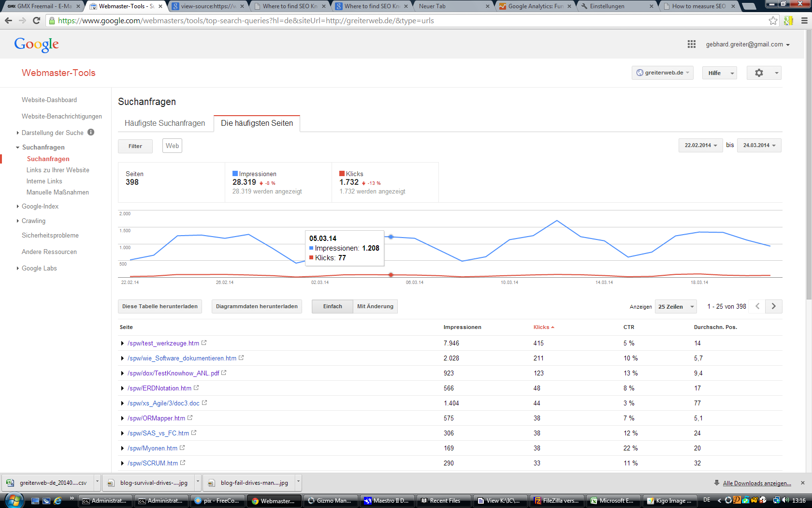
Task: Open Internet Explorer from taskbar
Action: 58,501
